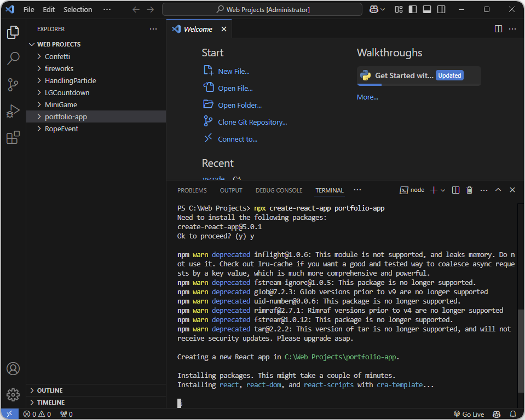
Task: Go forward with the navigation arrow
Action: pyautogui.click(x=151, y=9)
